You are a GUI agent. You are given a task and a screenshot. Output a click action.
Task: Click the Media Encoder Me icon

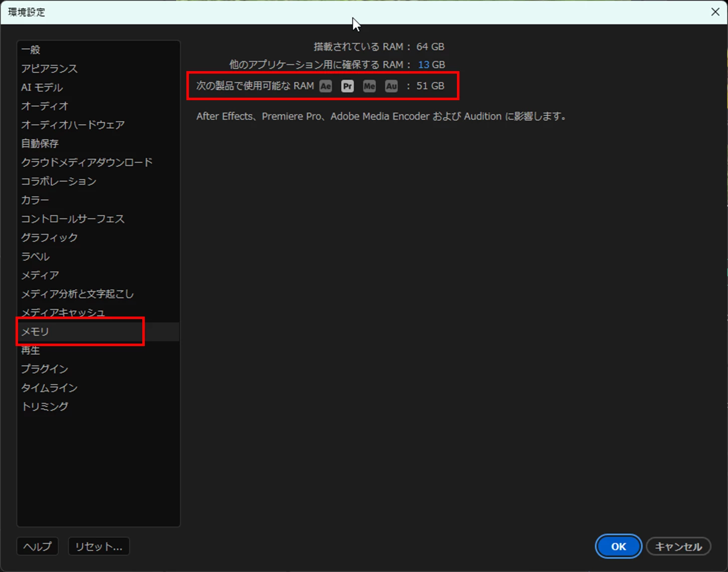click(x=369, y=86)
